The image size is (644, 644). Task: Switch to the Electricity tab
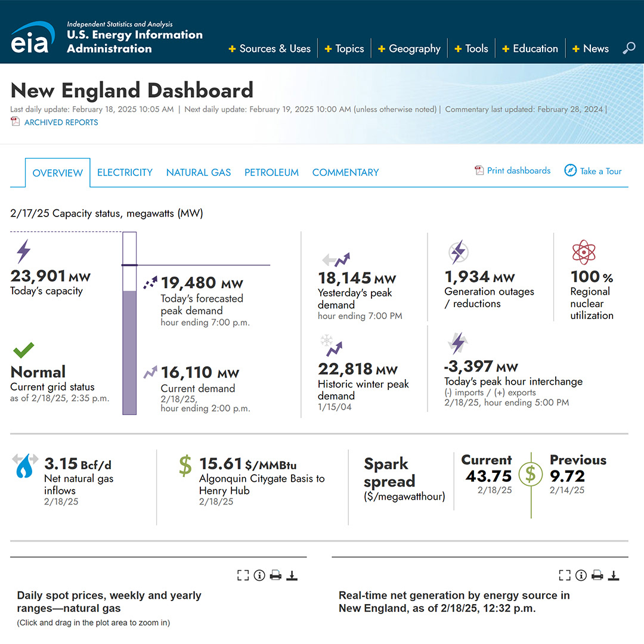(x=125, y=172)
